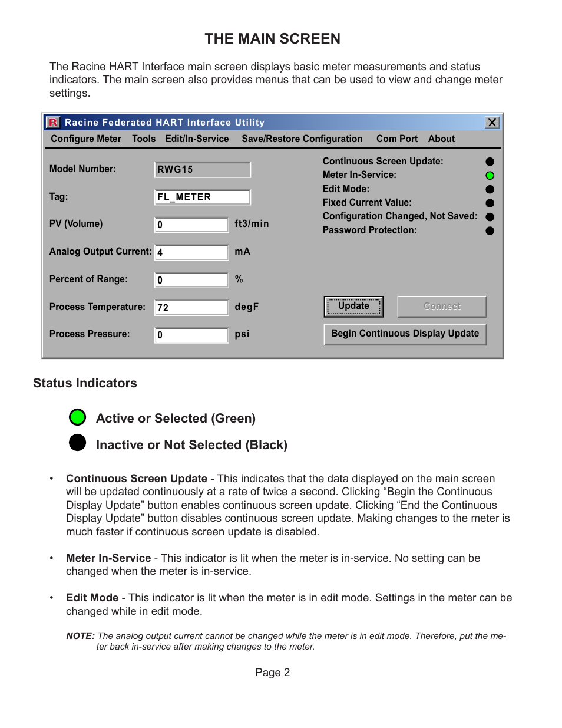Click the 'Racine Federated HART Interface Utility' title
562x728 pixels.
(x=164, y=123)
